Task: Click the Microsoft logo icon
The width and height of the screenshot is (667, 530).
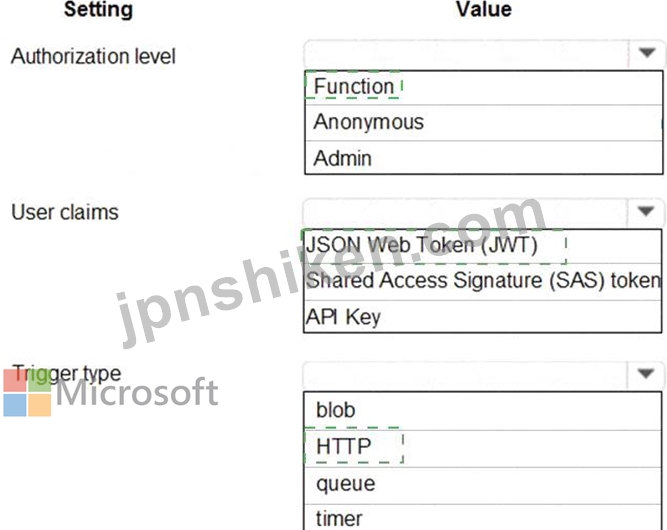Action: coord(28,392)
